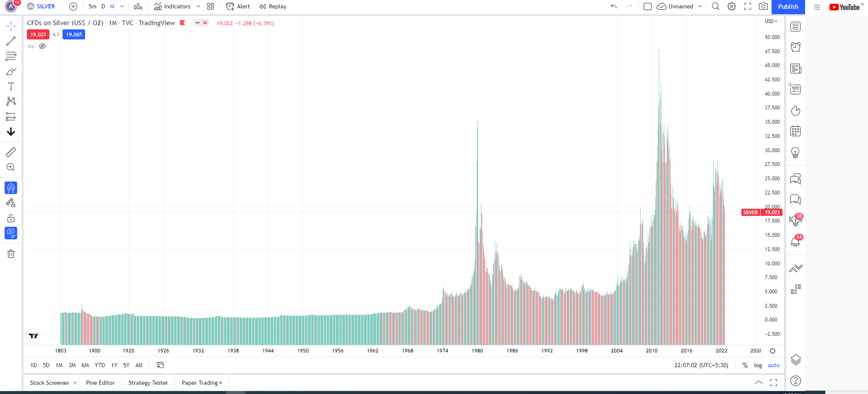868x394 pixels.
Task: Switch to 5m timeframe
Action: 92,6
